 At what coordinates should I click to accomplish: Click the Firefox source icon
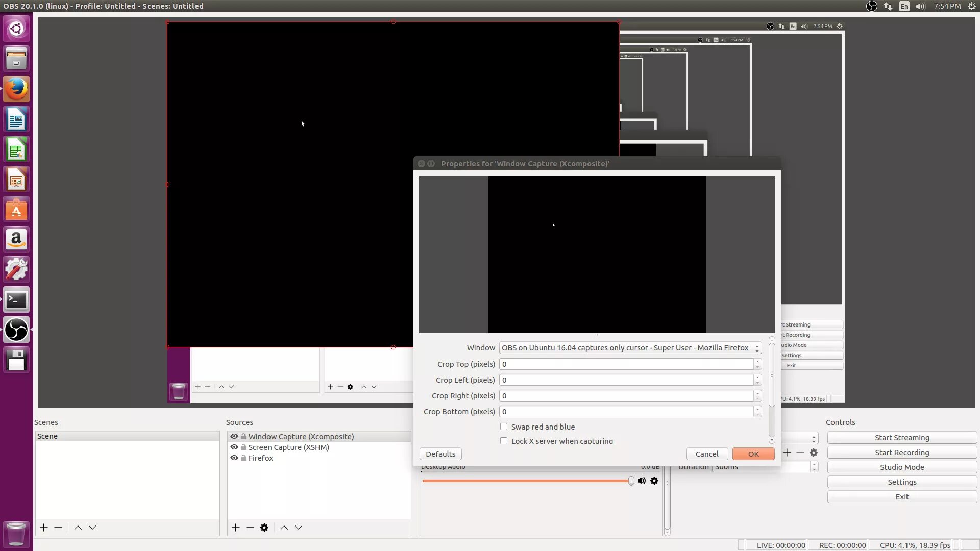pos(234,458)
